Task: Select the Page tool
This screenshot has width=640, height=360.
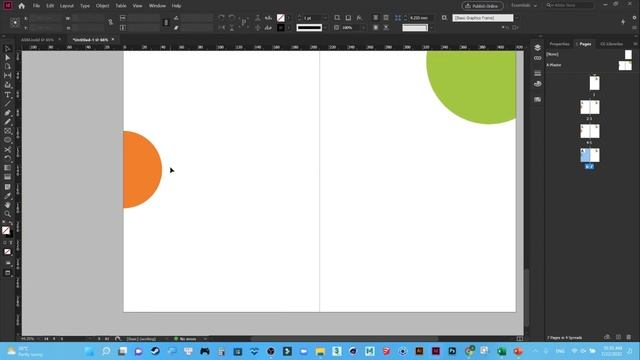Action: (7, 67)
